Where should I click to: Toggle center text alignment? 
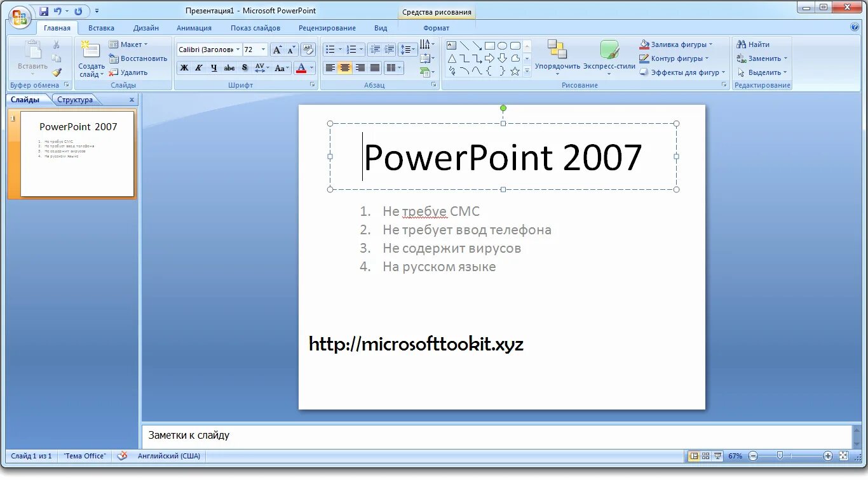pyautogui.click(x=345, y=68)
